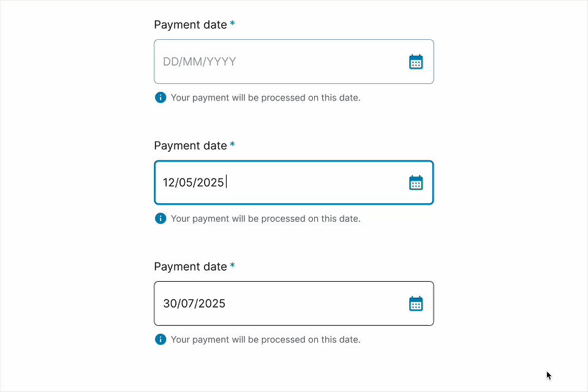This screenshot has height=392, width=588.
Task: Click the info icon below the 12/05/2025 field
Action: tap(160, 218)
